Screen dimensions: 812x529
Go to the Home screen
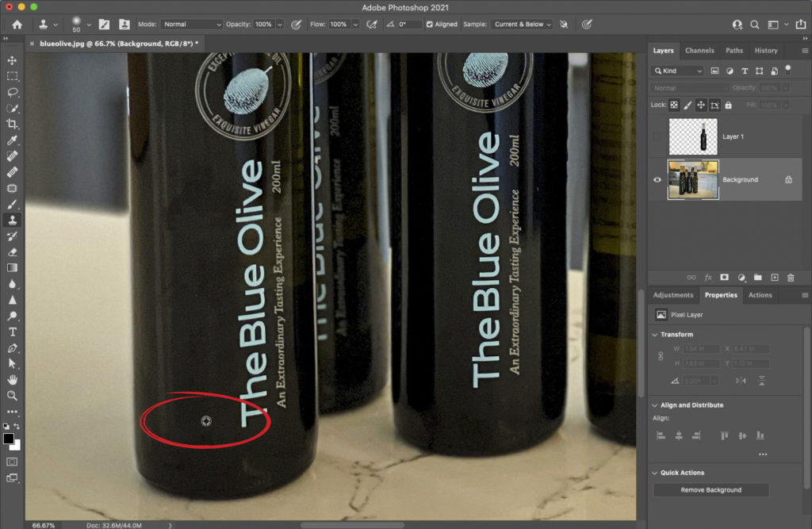[17, 25]
